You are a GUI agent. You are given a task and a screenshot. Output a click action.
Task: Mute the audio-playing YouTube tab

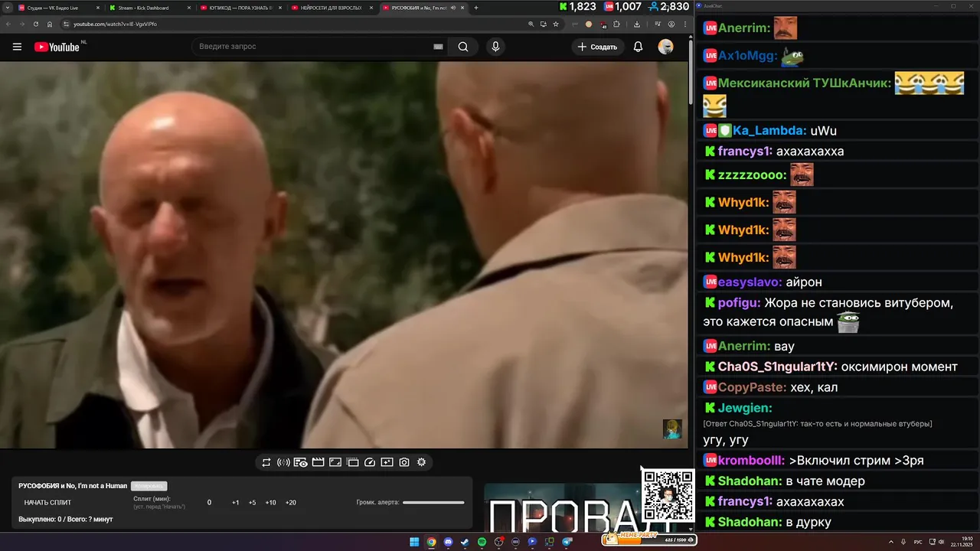point(453,8)
